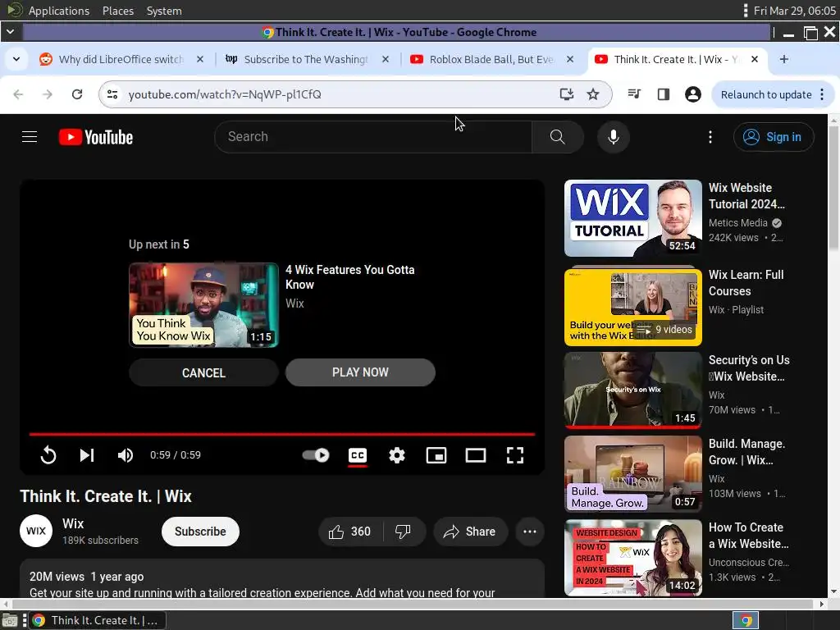Image resolution: width=840 pixels, height=630 pixels.
Task: Switch to Roblox Blade Ball tab
Action: (491, 59)
